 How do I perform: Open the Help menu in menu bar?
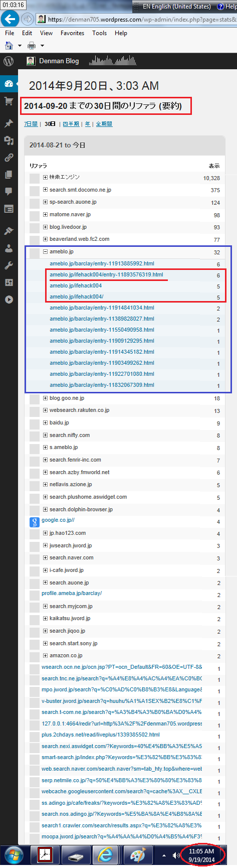pyautogui.click(x=121, y=33)
